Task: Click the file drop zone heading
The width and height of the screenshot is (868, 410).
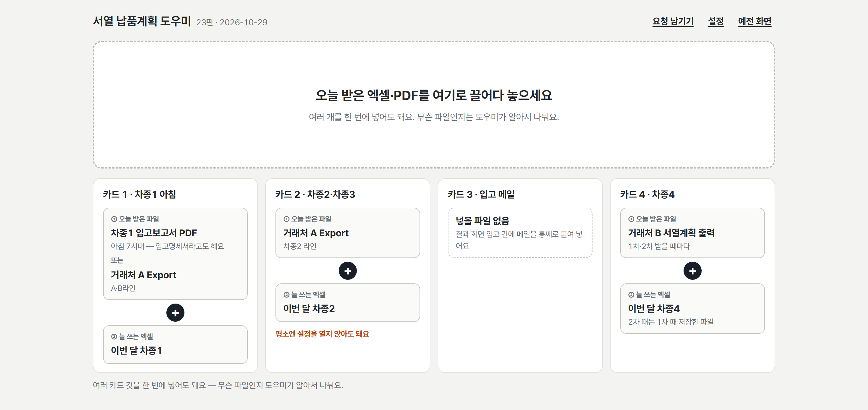Action: [x=434, y=96]
